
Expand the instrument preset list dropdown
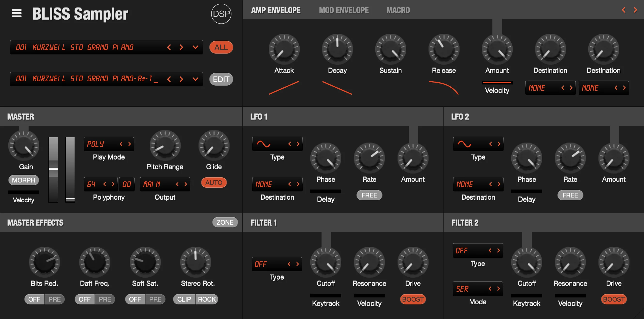pyautogui.click(x=196, y=47)
